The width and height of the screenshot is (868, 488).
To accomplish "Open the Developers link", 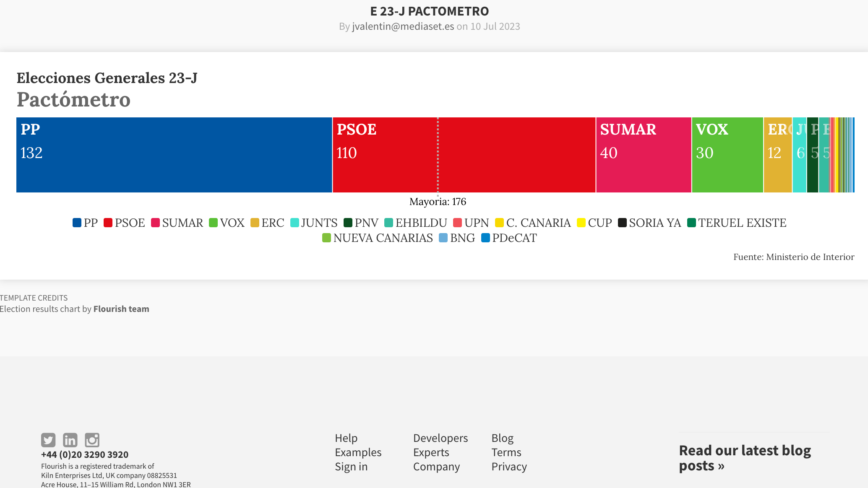I will click(x=441, y=438).
